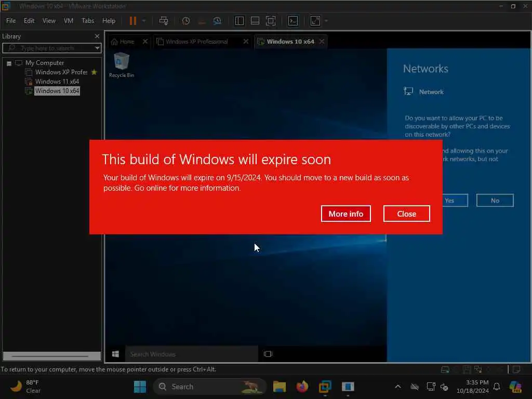Click VMware Workstation taskbar icon
This screenshot has width=532, height=399.
click(x=325, y=387)
